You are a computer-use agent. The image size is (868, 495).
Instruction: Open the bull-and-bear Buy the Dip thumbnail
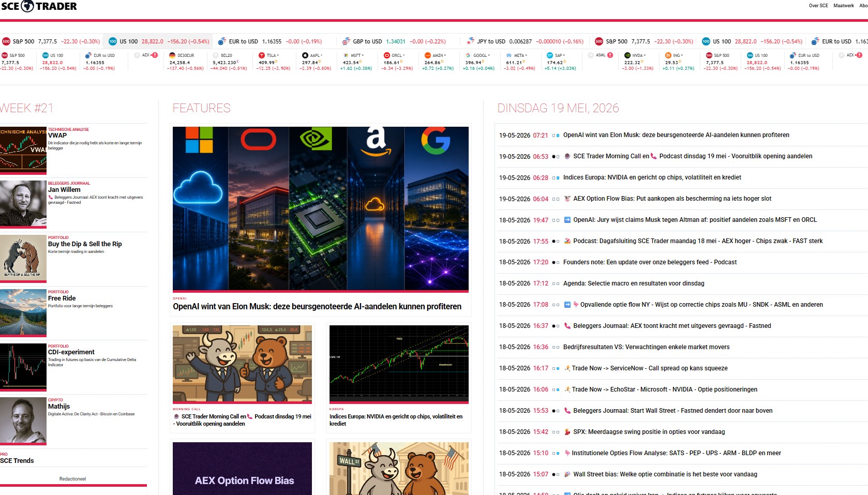point(23,259)
